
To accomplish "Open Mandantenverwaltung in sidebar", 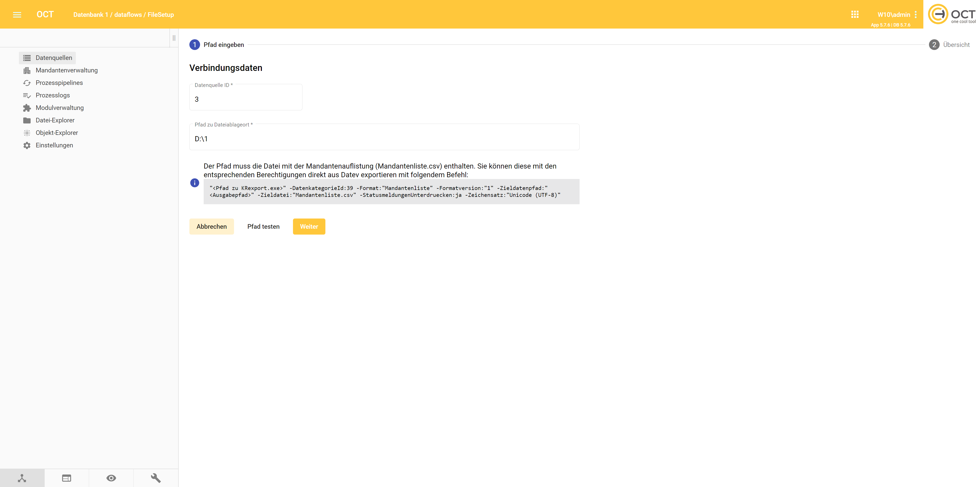I will point(67,70).
